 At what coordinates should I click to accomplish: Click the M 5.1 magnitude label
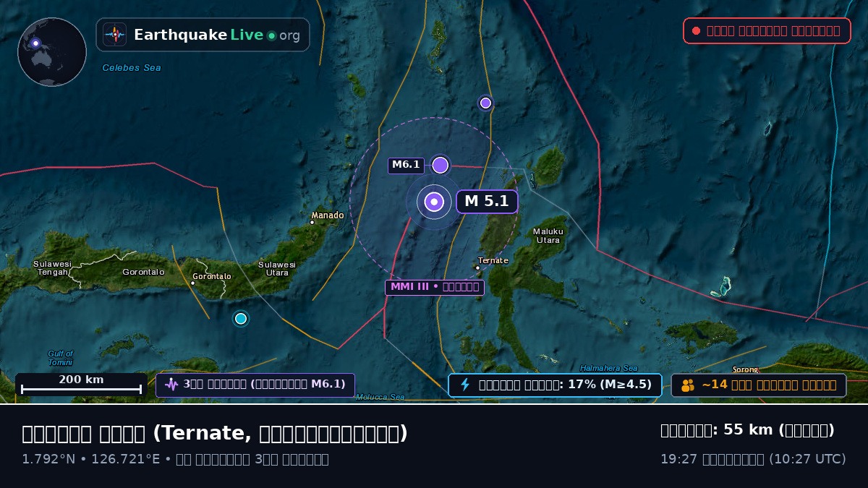point(487,202)
